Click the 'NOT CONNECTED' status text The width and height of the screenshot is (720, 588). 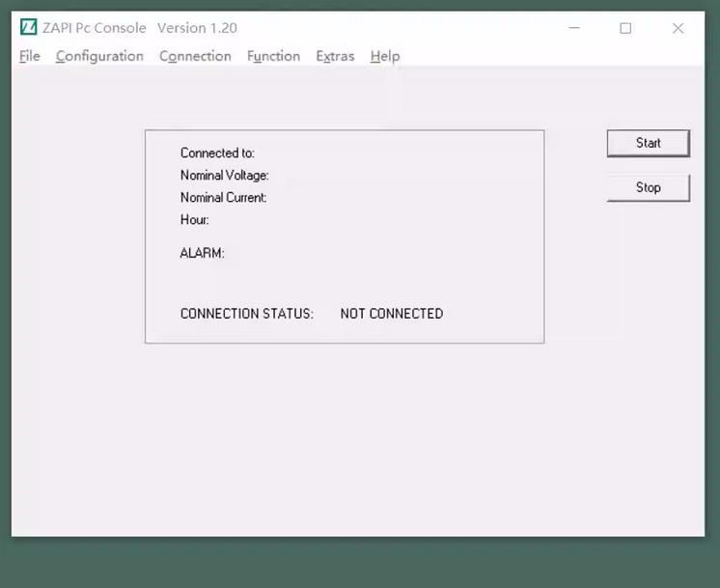(x=391, y=314)
